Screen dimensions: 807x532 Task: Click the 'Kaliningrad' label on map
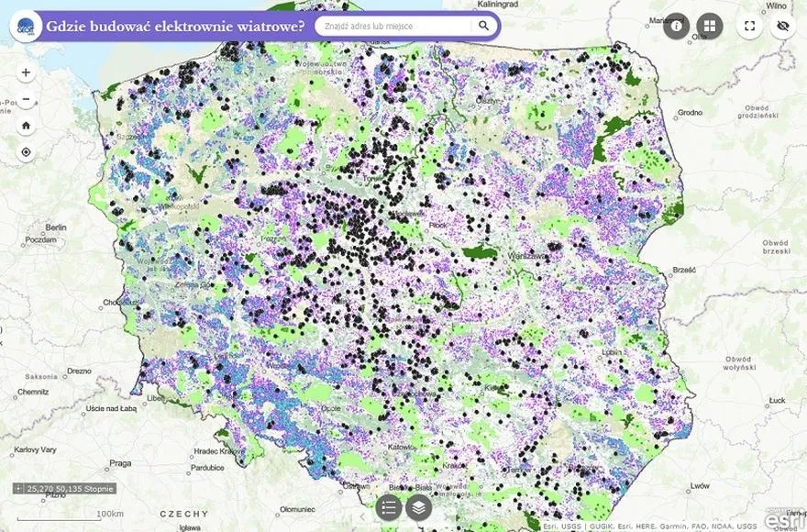497,4
